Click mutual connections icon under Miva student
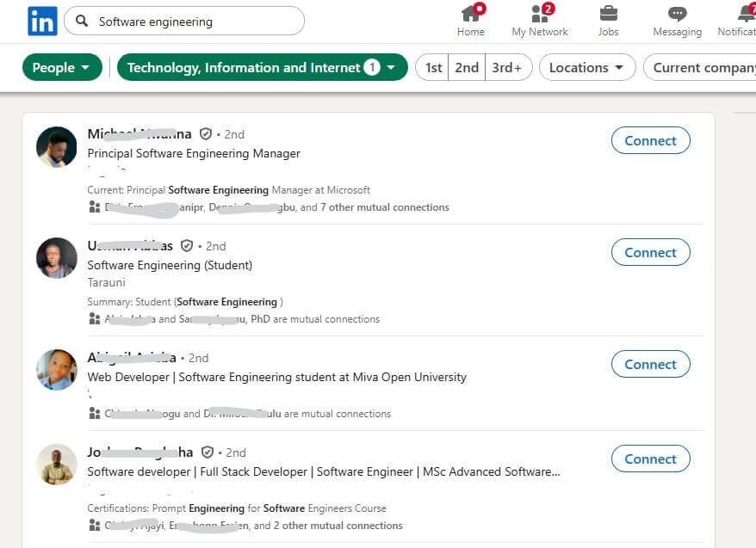This screenshot has height=548, width=756. (x=95, y=413)
